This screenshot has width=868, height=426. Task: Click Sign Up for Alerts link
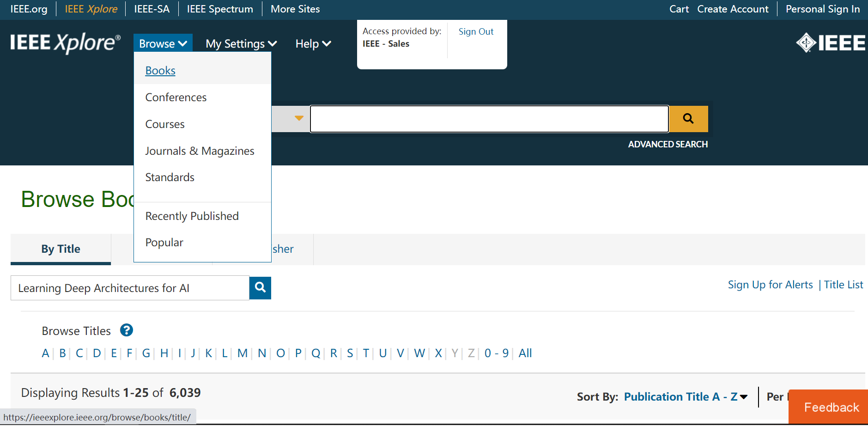click(770, 285)
